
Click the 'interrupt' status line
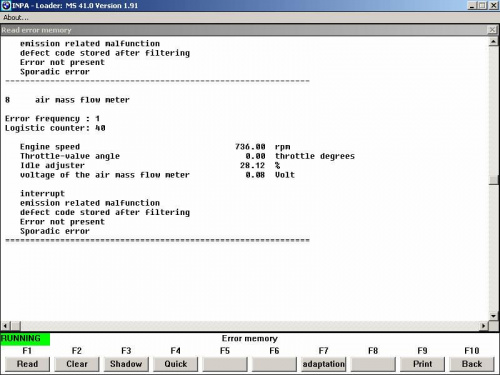(42, 193)
